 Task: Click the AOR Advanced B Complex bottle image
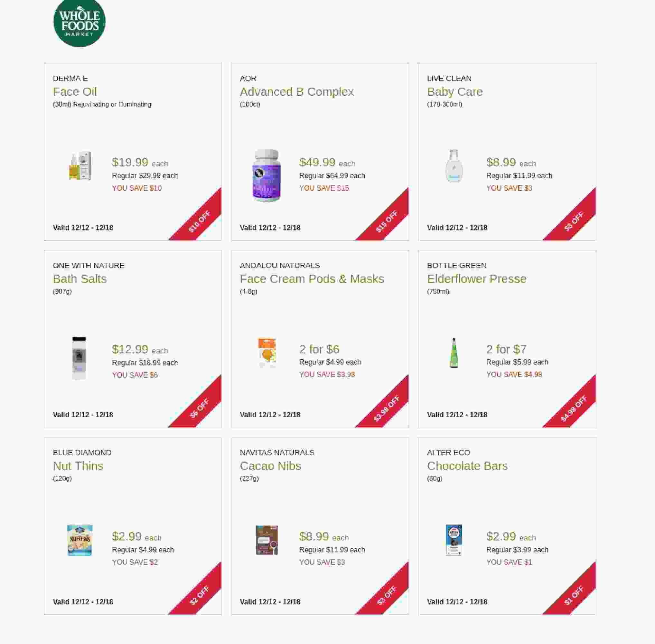click(267, 175)
